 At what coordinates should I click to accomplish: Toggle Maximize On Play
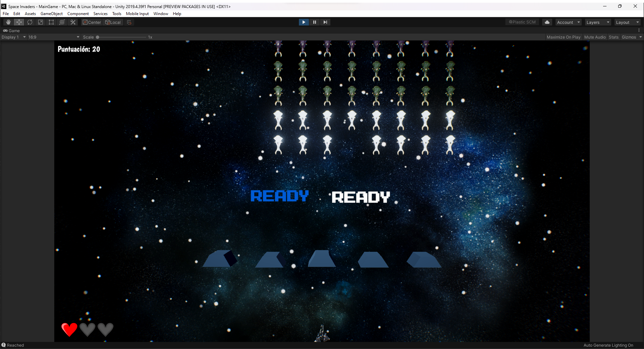click(564, 37)
